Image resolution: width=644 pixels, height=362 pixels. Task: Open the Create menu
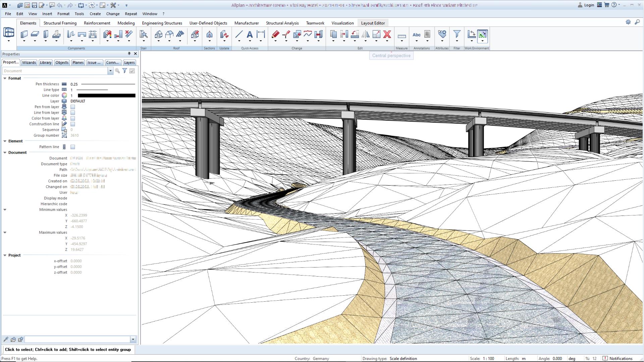coord(95,14)
